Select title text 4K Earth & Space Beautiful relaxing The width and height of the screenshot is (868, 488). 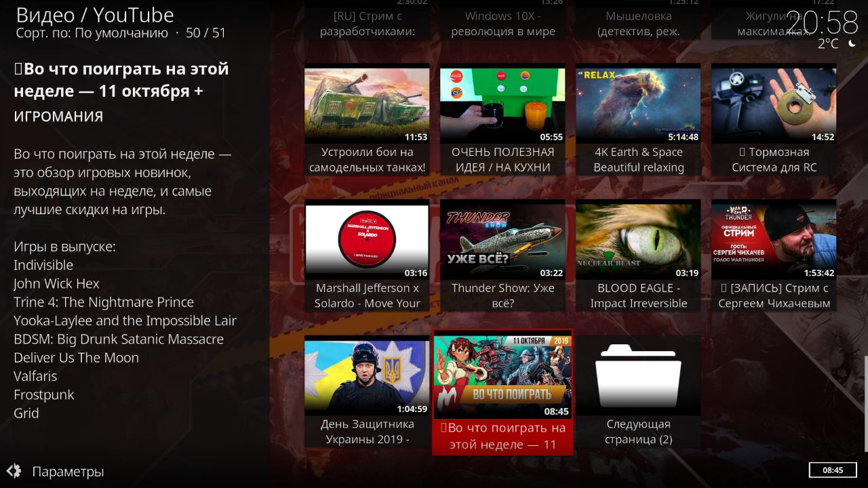(x=638, y=160)
